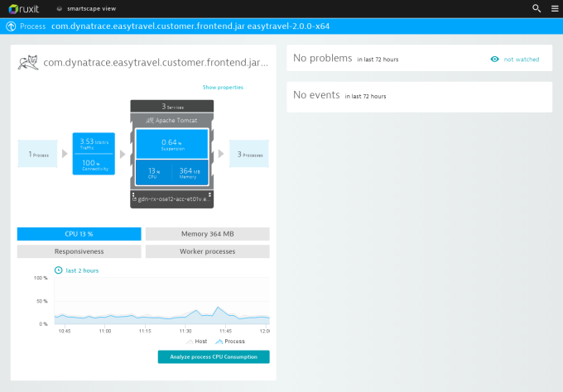The height and width of the screenshot is (392, 563).
Task: Toggle the Process legend entry
Action: (230, 342)
